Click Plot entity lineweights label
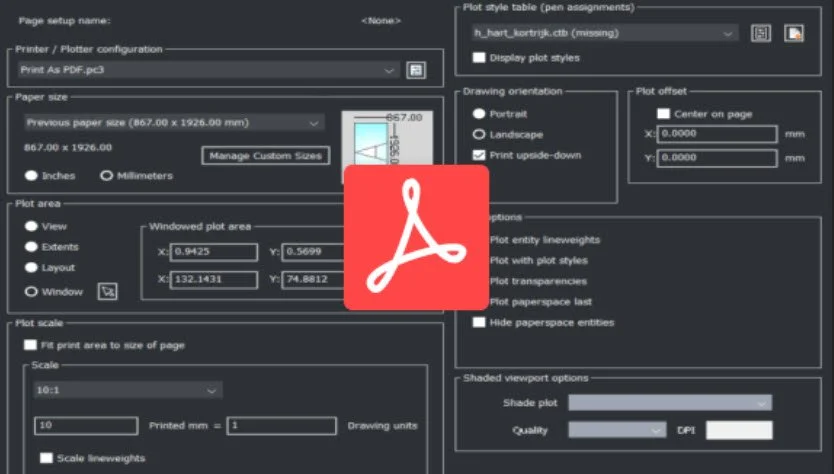 point(545,240)
